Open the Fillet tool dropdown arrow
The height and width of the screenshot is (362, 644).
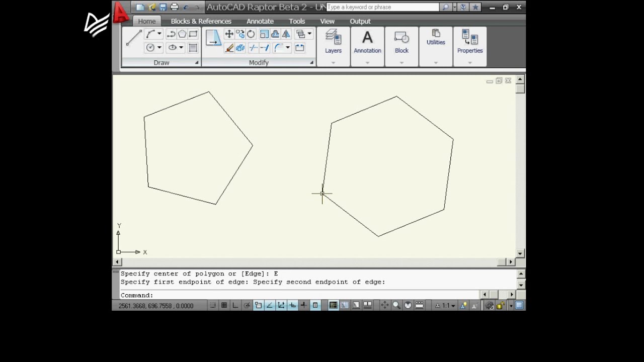tap(288, 48)
